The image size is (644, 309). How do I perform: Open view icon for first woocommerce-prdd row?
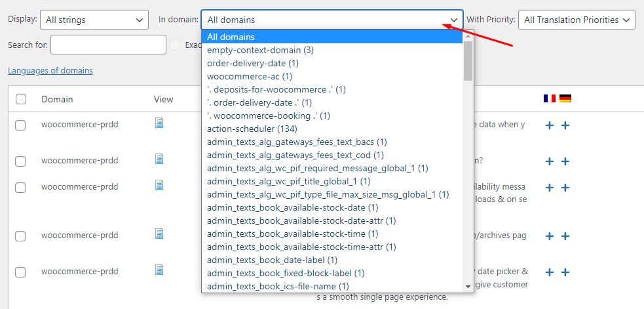click(x=159, y=123)
